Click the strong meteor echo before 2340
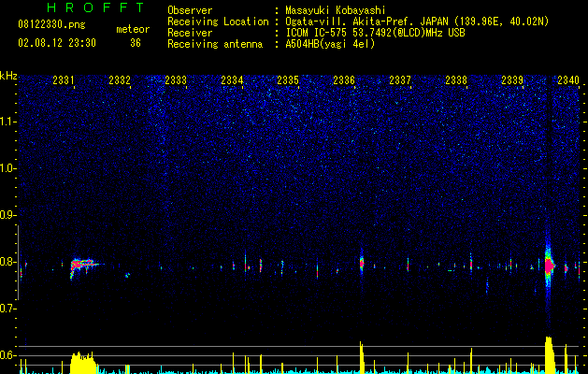This screenshot has height=374, width=588. pos(549,266)
